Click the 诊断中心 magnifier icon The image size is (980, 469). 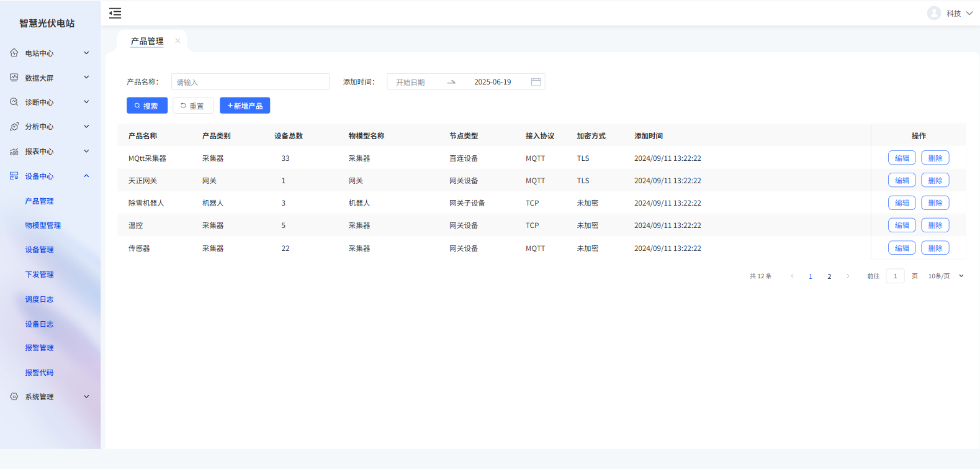[14, 102]
